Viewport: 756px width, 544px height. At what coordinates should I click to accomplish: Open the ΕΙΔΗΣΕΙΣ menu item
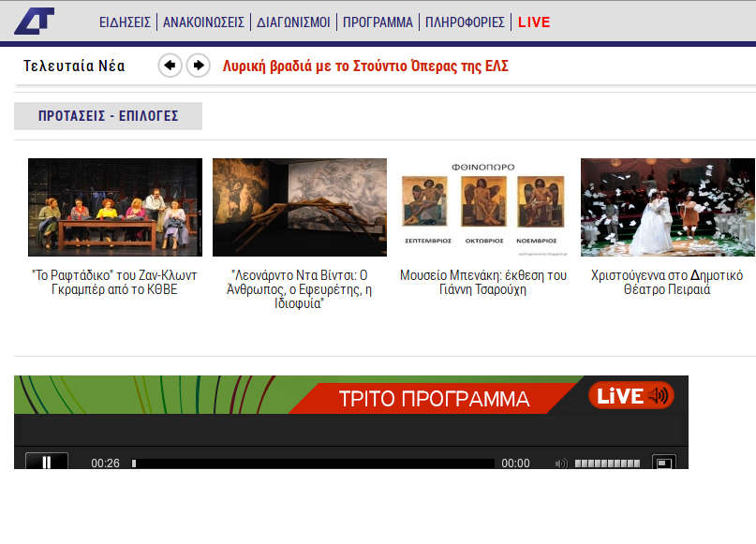(125, 22)
